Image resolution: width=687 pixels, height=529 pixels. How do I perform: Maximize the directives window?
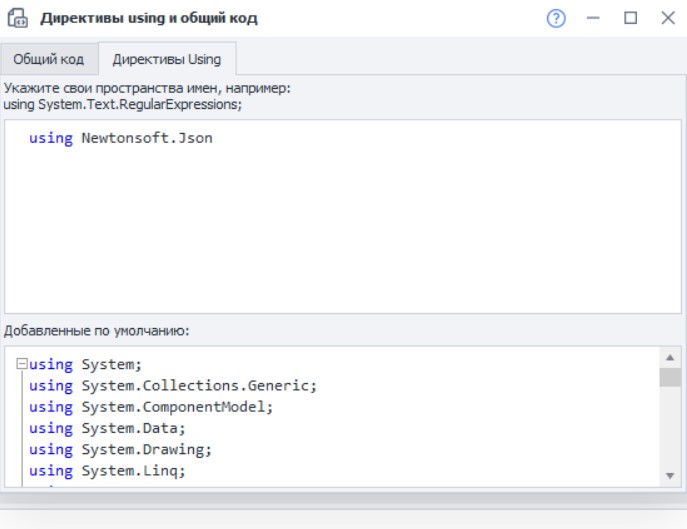(630, 19)
